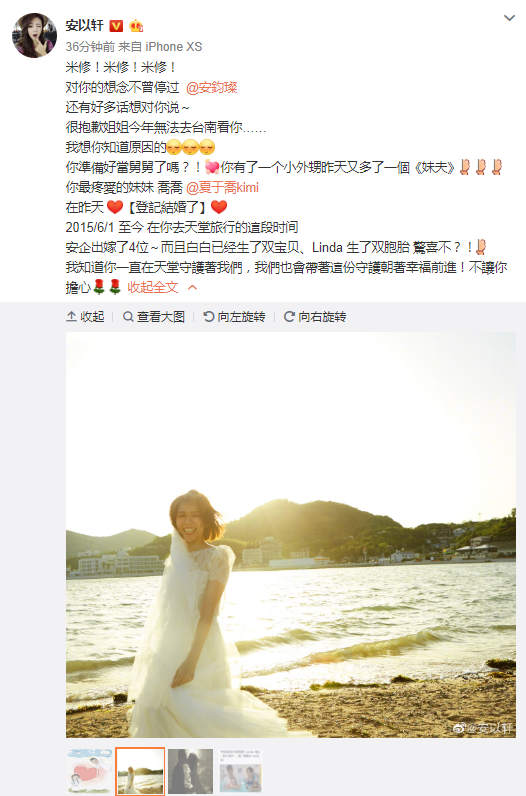The width and height of the screenshot is (526, 796).
Task: Click the orange verified V badge
Action: coord(116,25)
